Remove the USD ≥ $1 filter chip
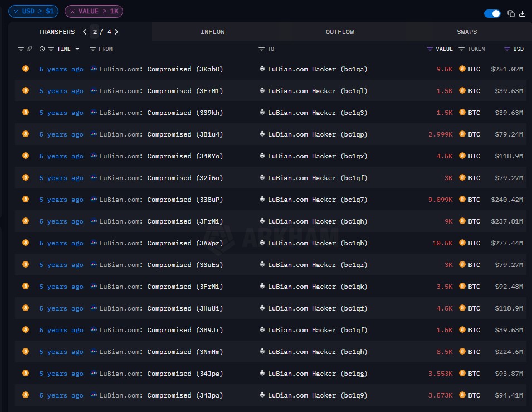The width and height of the screenshot is (532, 412). point(16,11)
